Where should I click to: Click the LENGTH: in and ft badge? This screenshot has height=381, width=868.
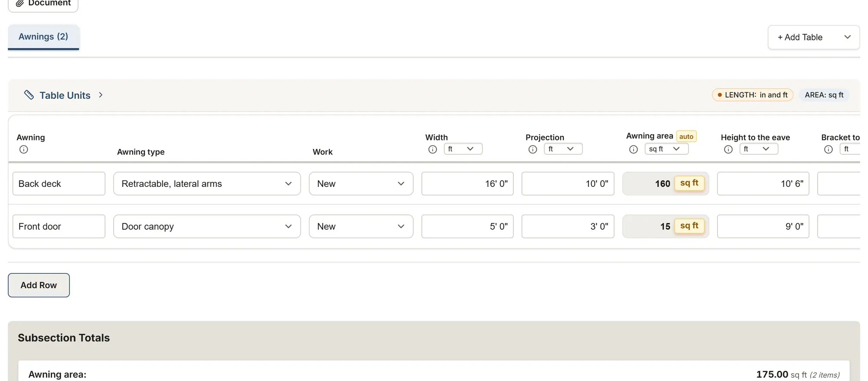click(753, 95)
